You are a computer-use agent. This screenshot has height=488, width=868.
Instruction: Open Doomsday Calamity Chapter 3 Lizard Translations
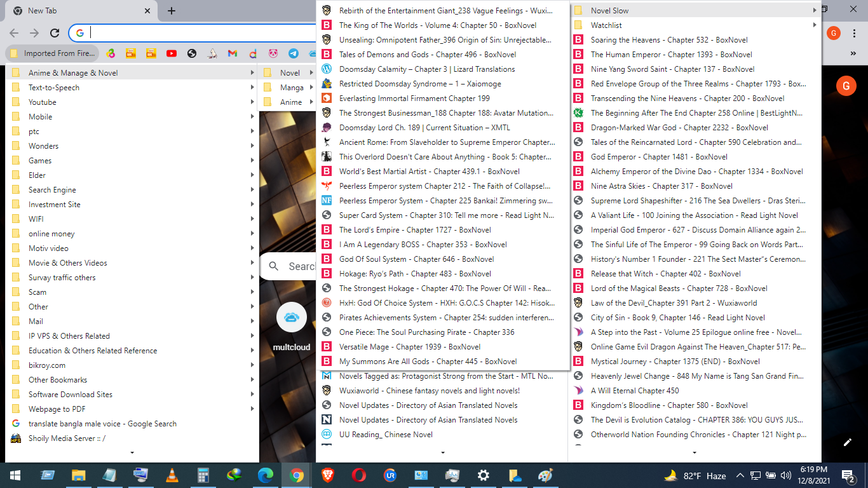click(x=443, y=69)
